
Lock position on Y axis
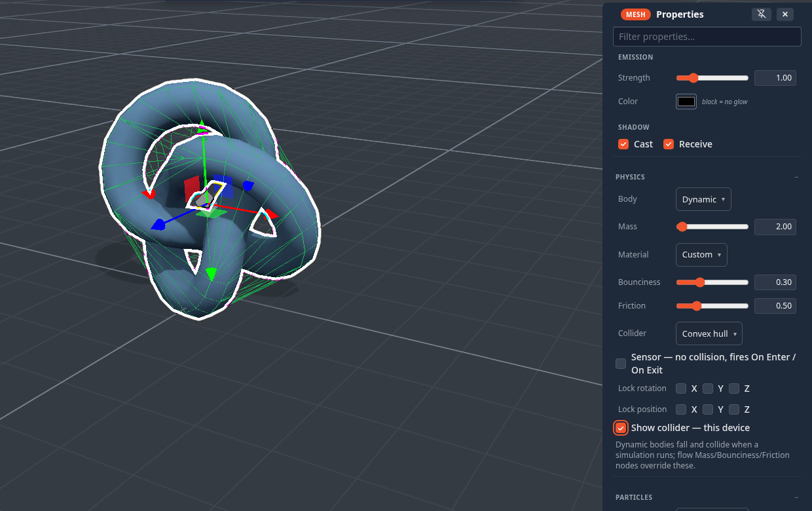tap(708, 409)
